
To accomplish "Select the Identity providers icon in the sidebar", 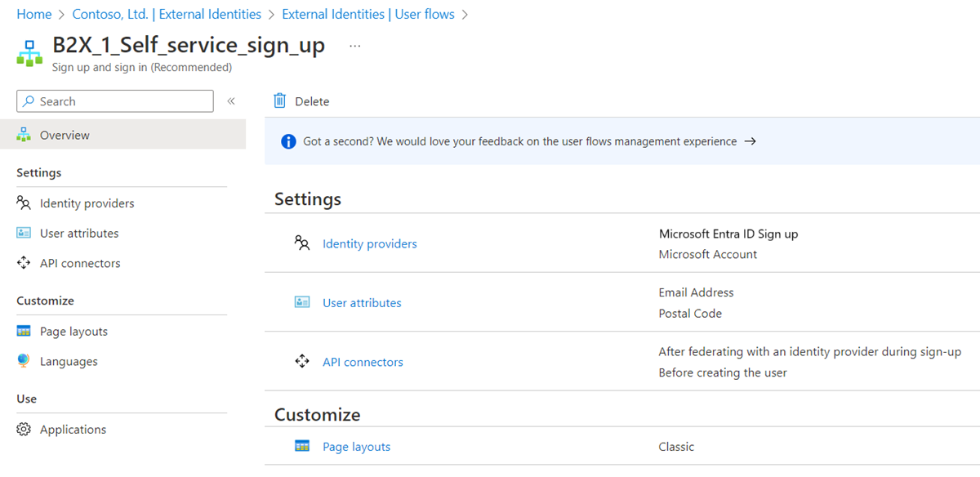I will click(x=24, y=203).
